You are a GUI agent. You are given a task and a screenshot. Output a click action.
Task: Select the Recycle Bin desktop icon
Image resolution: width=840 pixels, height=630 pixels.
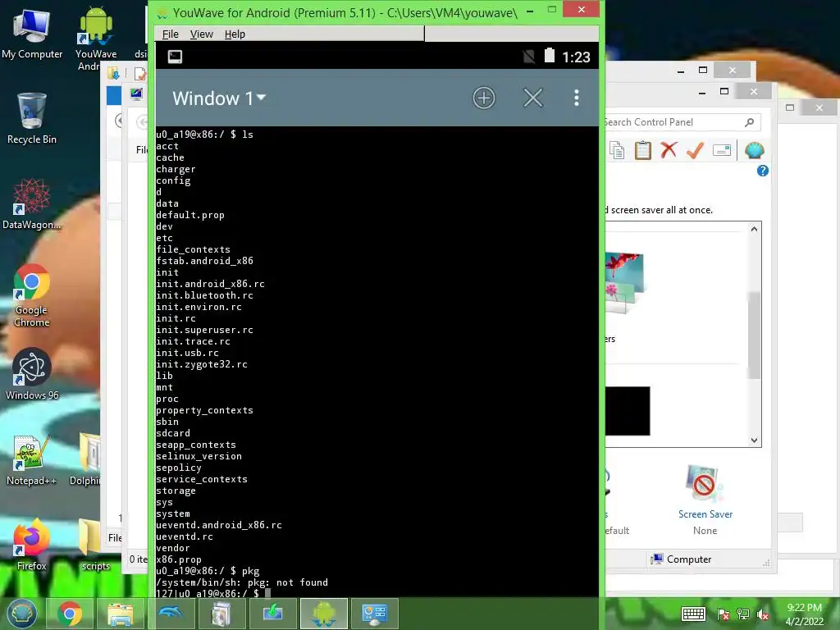tap(32, 118)
